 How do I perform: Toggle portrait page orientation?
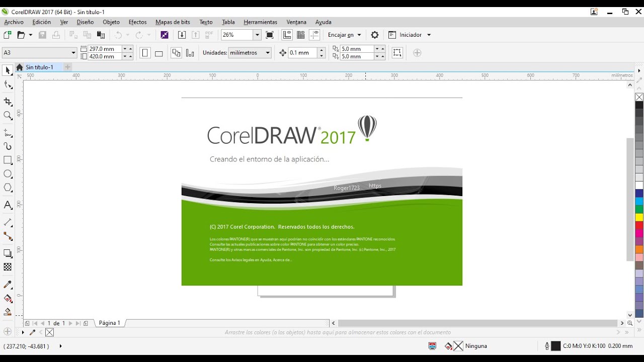[x=145, y=53]
